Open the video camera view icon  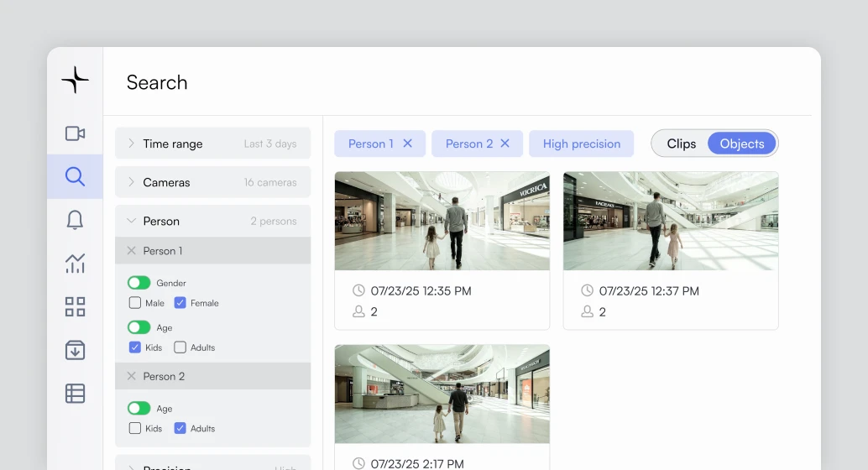point(76,133)
